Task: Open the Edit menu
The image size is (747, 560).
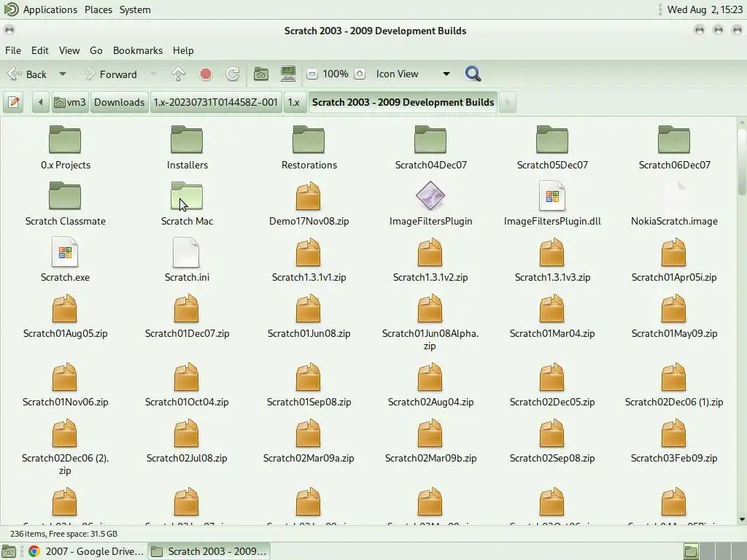Action: click(x=40, y=50)
